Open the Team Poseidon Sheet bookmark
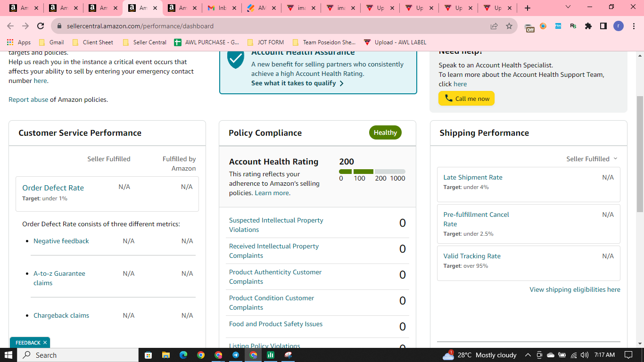This screenshot has height=362, width=644. [324, 42]
